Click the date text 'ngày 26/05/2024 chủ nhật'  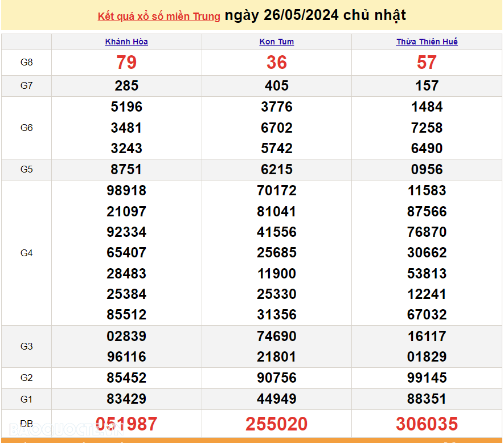(x=315, y=15)
